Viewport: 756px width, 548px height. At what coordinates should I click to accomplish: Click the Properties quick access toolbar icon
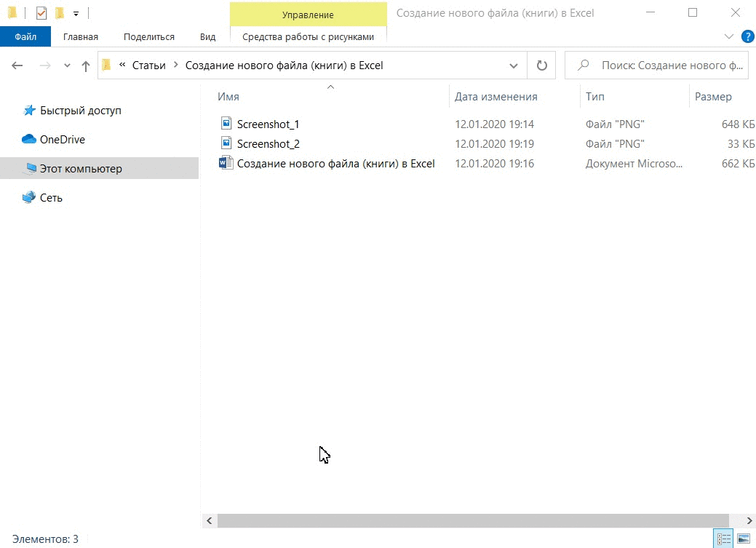[41, 13]
